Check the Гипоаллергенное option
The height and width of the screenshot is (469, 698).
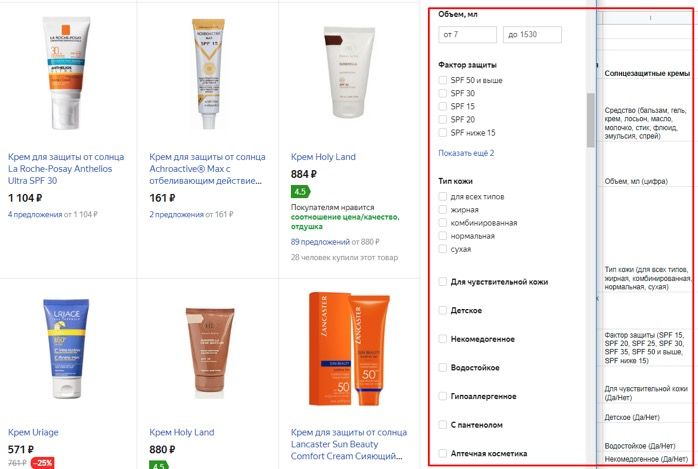pos(442,396)
